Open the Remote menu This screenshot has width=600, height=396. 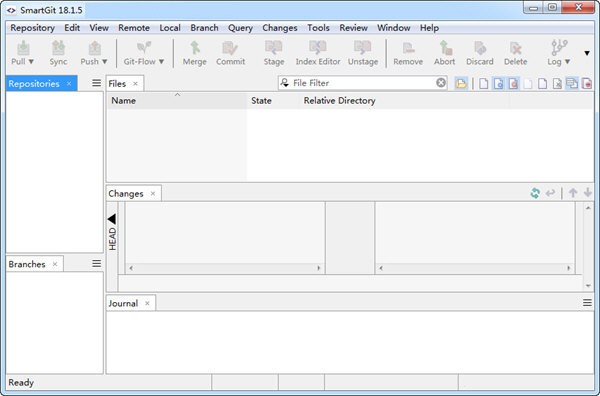134,28
